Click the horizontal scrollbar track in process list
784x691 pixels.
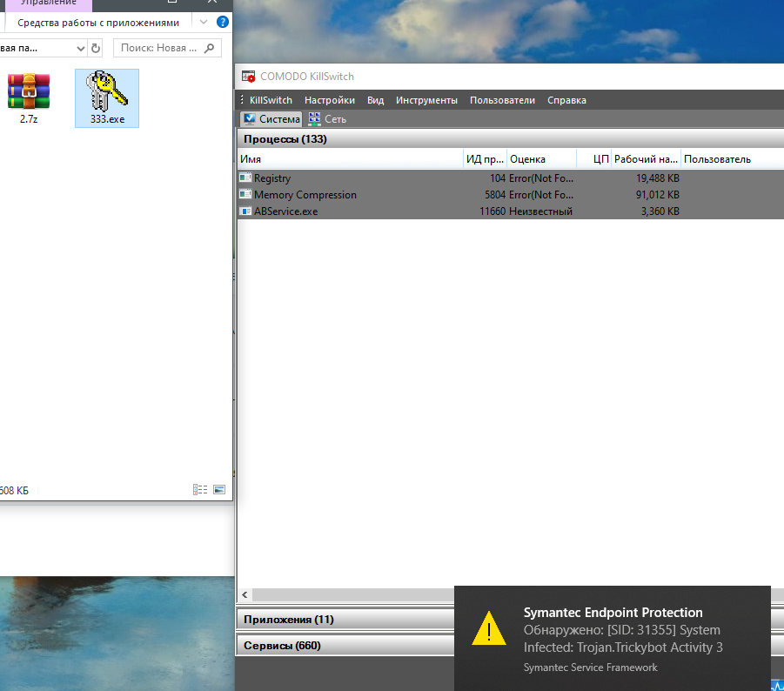point(353,594)
